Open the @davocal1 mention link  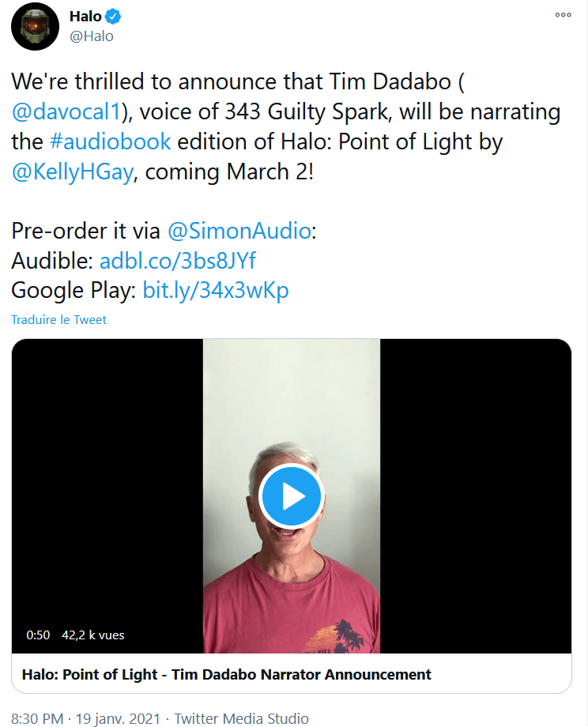pos(67,111)
